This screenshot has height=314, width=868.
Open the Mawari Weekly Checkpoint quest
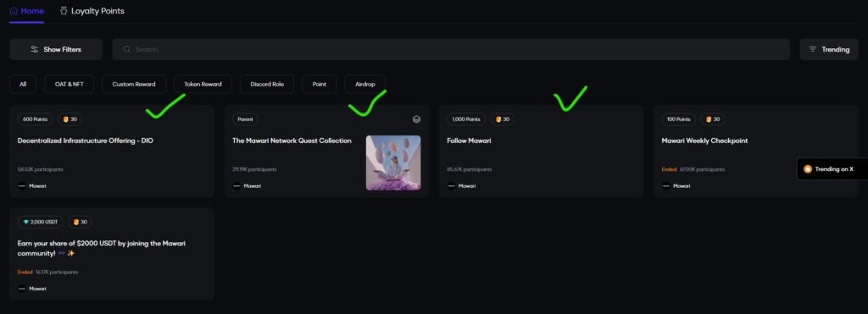tap(756, 151)
